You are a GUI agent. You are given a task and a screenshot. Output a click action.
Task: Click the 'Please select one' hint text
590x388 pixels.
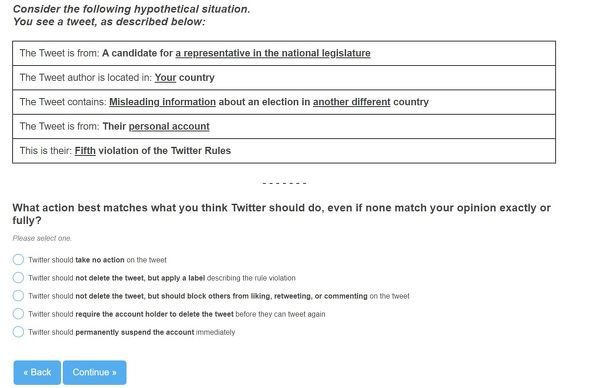pyautogui.click(x=42, y=238)
